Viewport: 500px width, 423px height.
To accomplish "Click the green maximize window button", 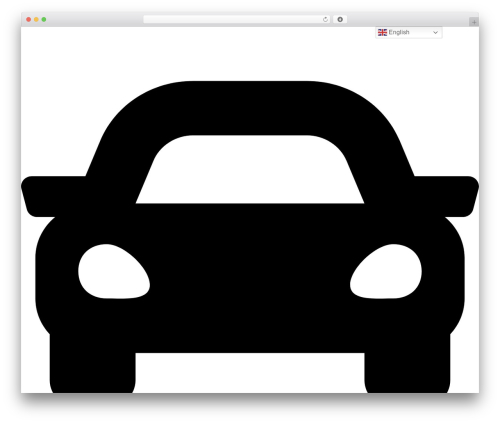I will tap(44, 19).
